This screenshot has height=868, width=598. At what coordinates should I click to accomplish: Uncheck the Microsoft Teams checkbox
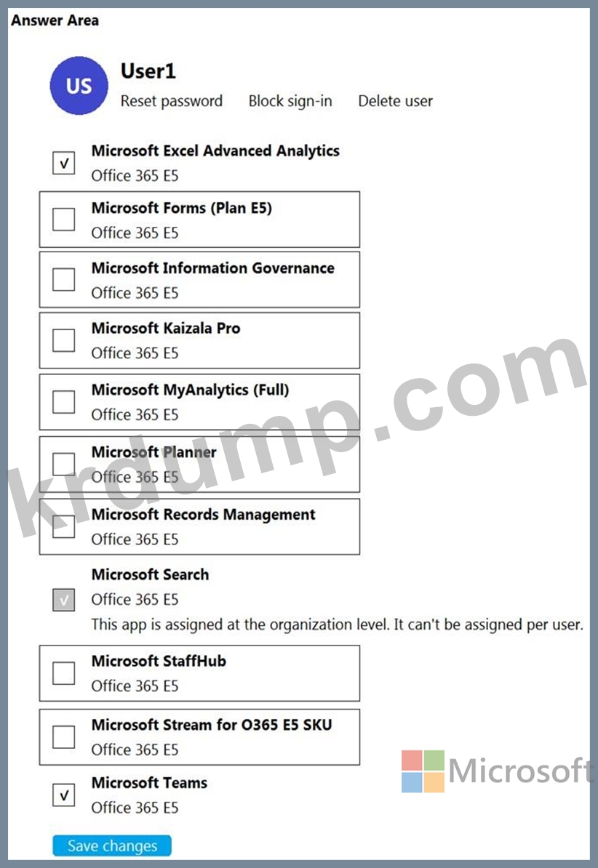[x=64, y=795]
